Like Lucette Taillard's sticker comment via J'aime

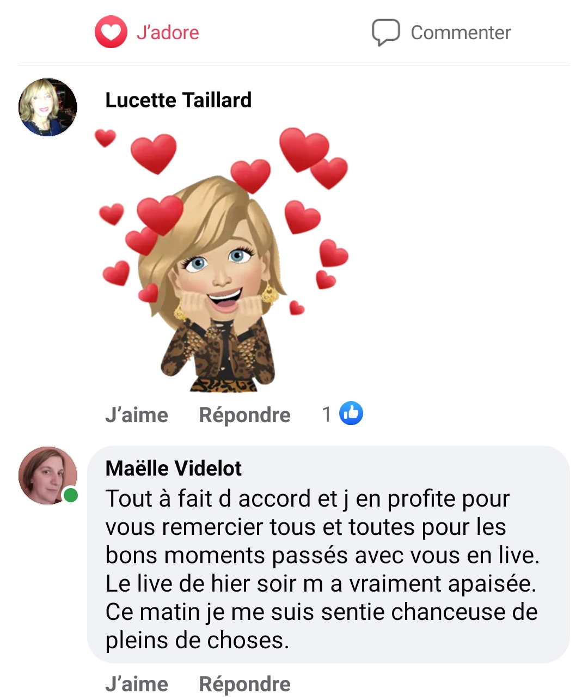coord(137,415)
